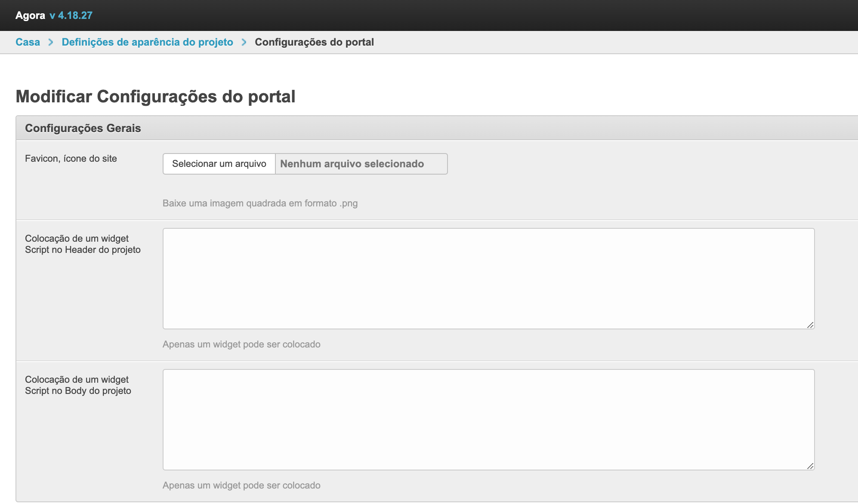Click the chevron before Configurações do portal

(x=244, y=42)
